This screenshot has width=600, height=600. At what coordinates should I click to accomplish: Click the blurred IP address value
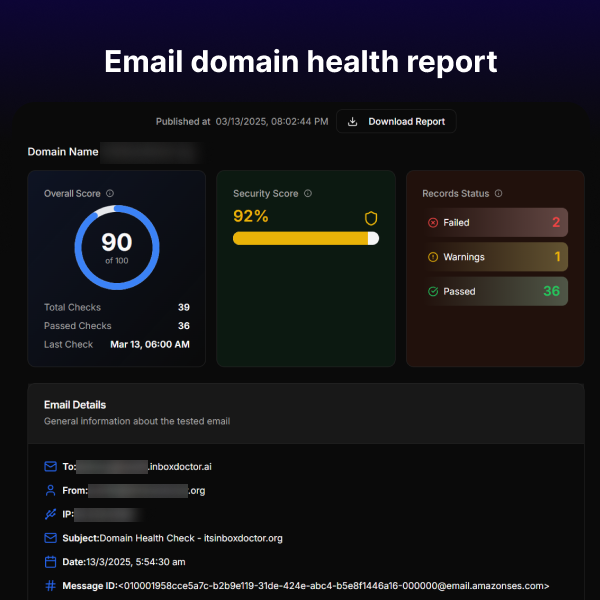[x=109, y=515]
